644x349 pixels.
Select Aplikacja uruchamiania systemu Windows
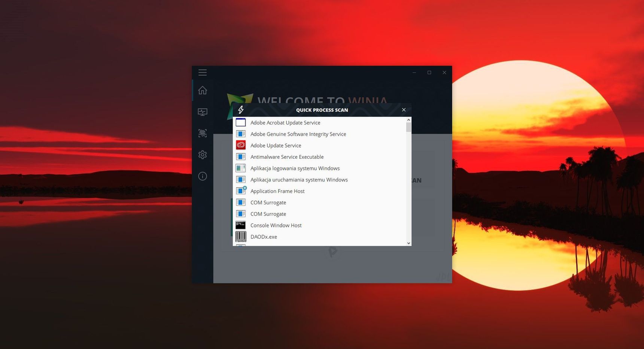pos(319,180)
